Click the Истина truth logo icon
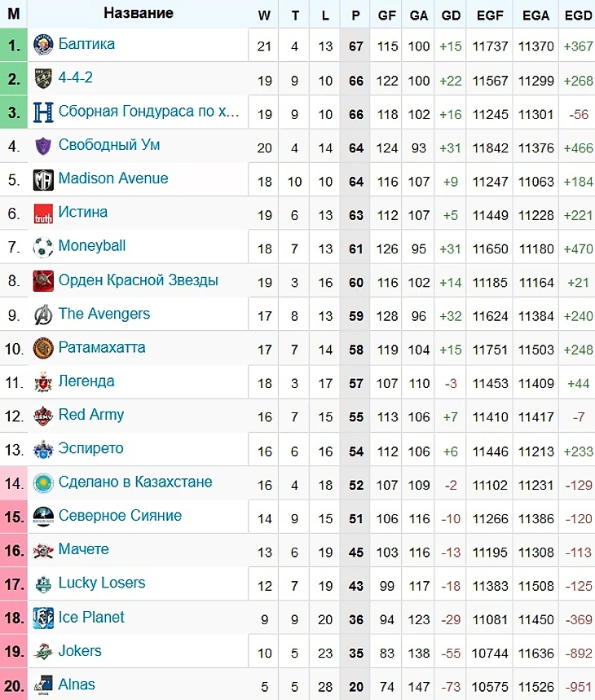Viewport: 595px width, 700px height. (43, 214)
